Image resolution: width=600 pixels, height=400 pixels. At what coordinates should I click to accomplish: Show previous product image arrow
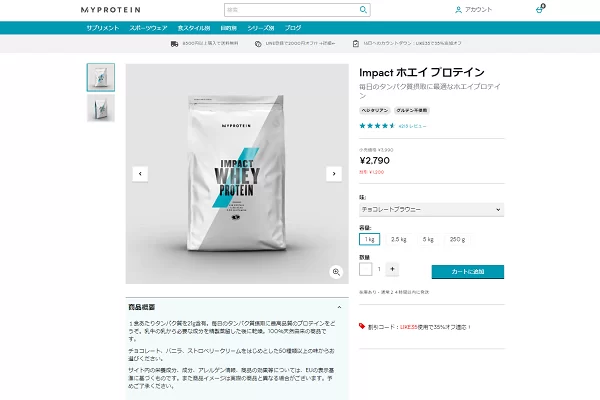[140, 174]
